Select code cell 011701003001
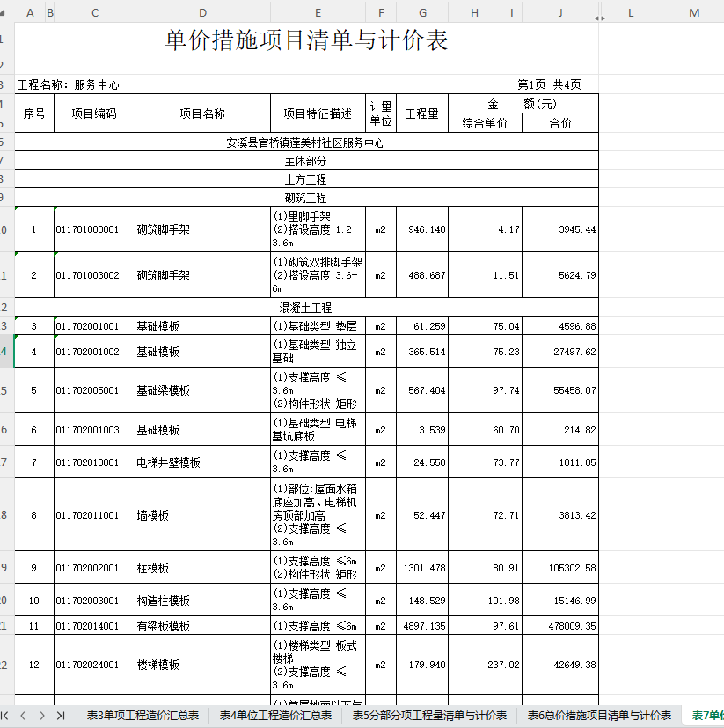Viewport: 724px width, 728px height. [94, 229]
